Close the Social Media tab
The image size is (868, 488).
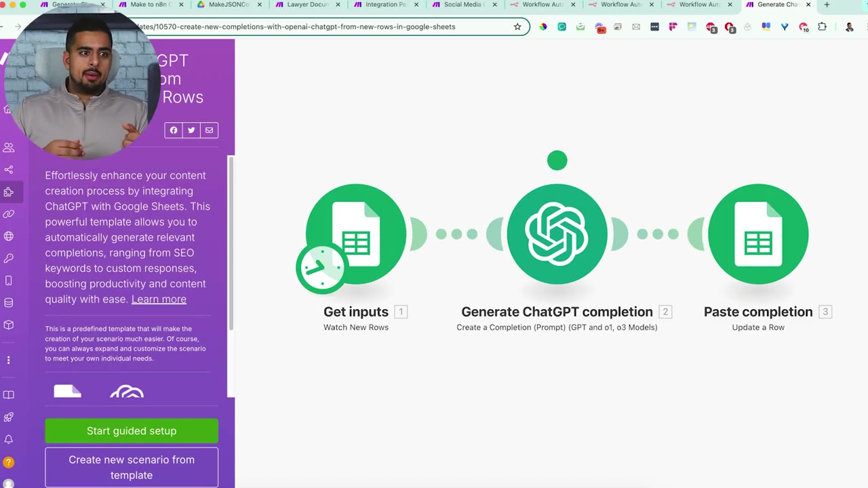click(x=494, y=5)
